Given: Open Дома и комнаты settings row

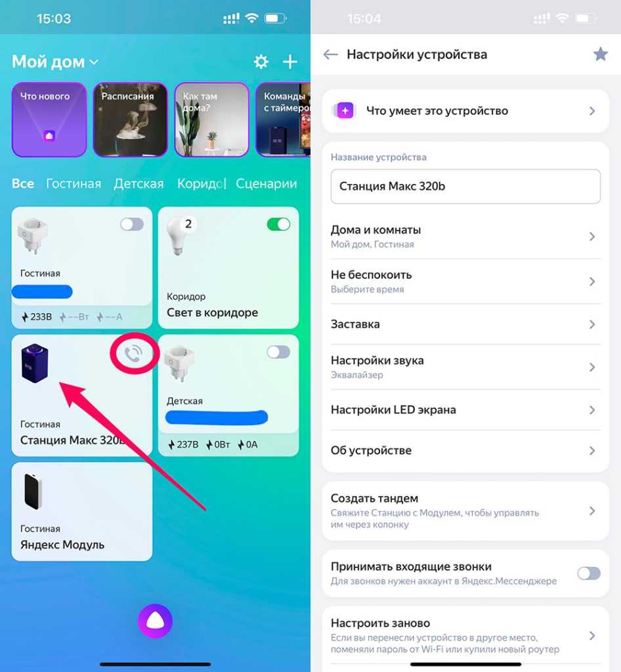Looking at the screenshot, I should 465,236.
